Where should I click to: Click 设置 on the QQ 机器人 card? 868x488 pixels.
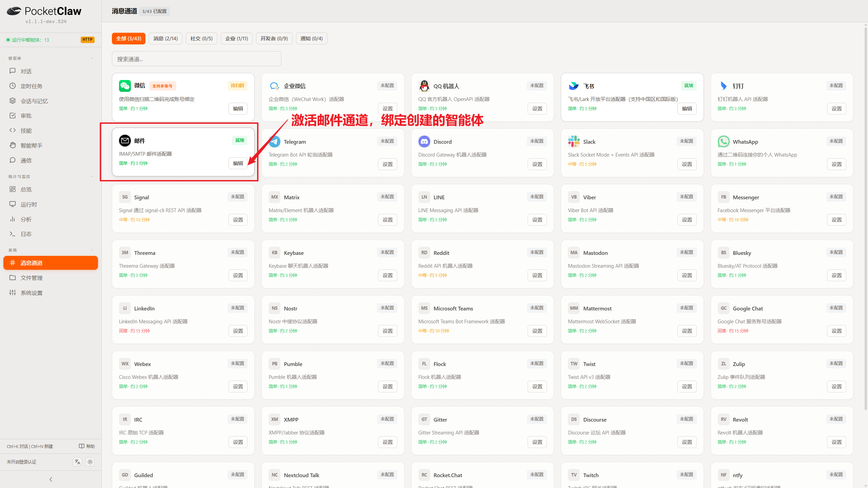[537, 109]
